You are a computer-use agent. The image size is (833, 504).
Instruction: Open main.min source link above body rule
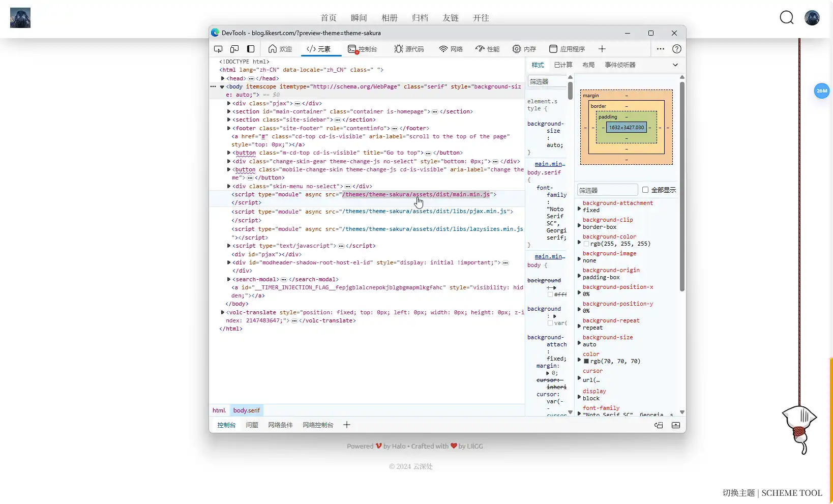click(550, 256)
